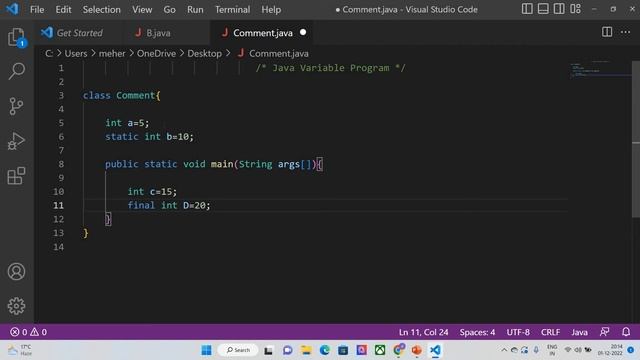Open the editor More Actions ellipsis
Image resolution: width=640 pixels, height=360 pixels.
pyautogui.click(x=625, y=32)
